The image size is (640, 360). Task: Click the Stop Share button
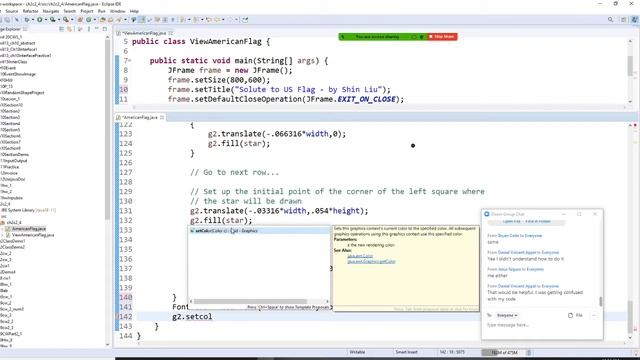(442, 37)
